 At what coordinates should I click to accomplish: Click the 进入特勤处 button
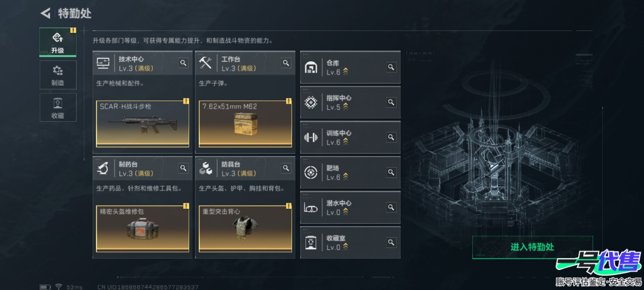532,247
